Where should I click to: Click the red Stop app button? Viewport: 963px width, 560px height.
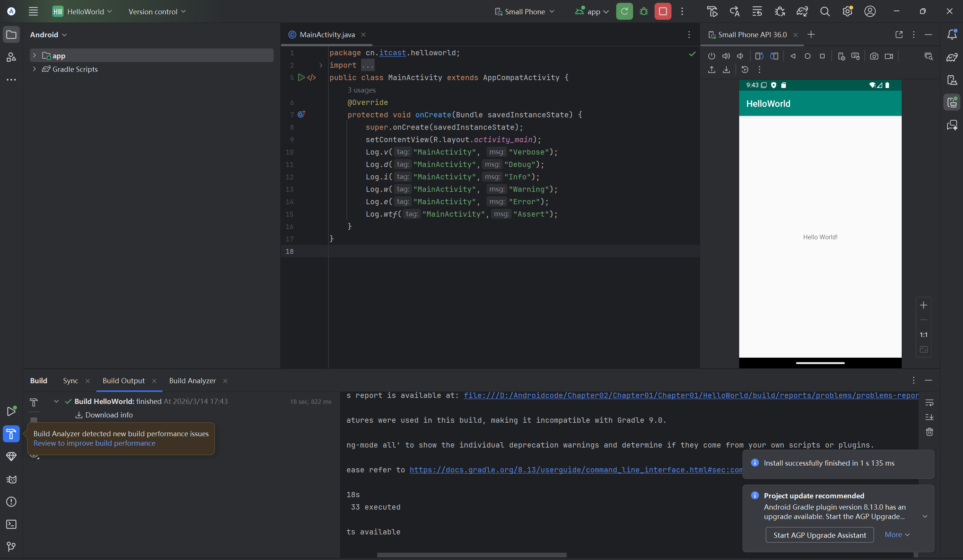tap(663, 11)
